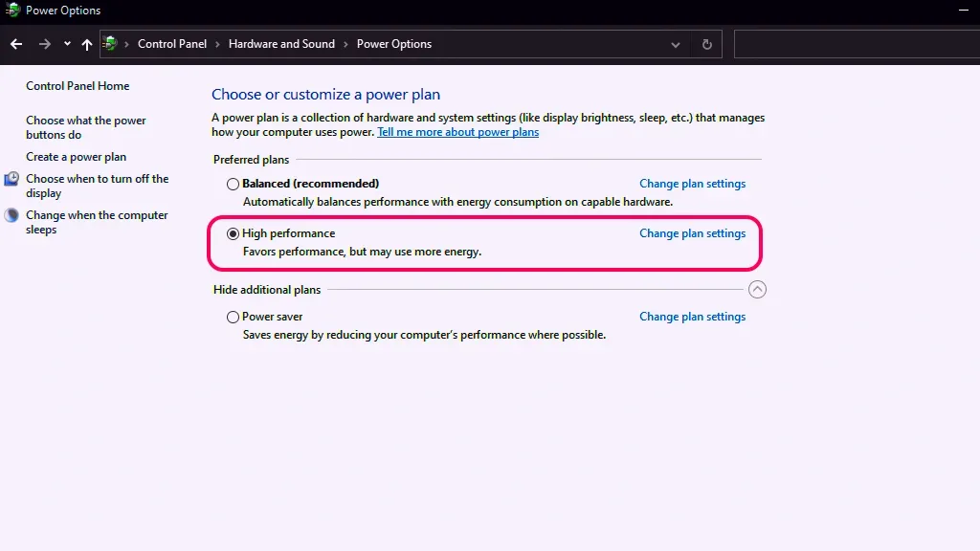The width and height of the screenshot is (980, 551).
Task: Click the Saves energy description text
Action: pos(424,335)
